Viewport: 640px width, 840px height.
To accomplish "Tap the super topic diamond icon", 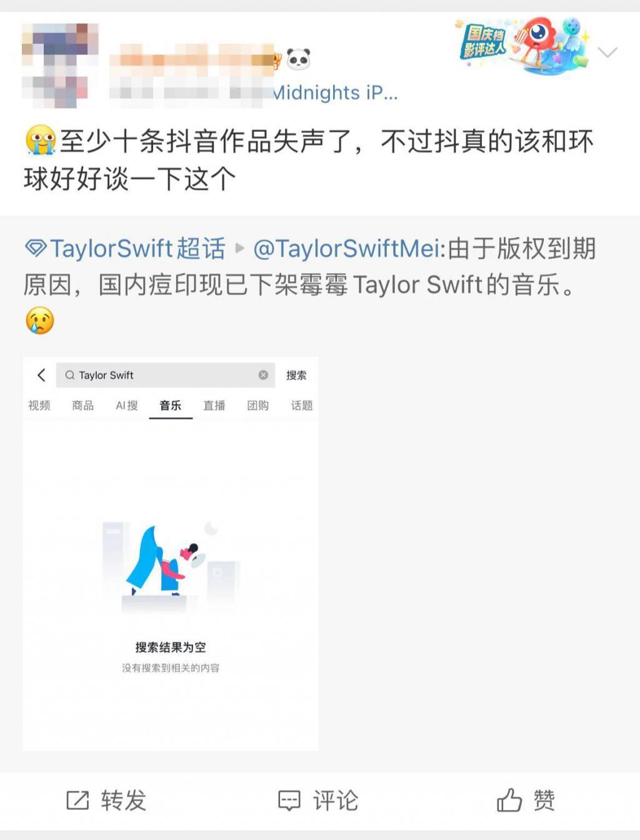I will (x=35, y=248).
